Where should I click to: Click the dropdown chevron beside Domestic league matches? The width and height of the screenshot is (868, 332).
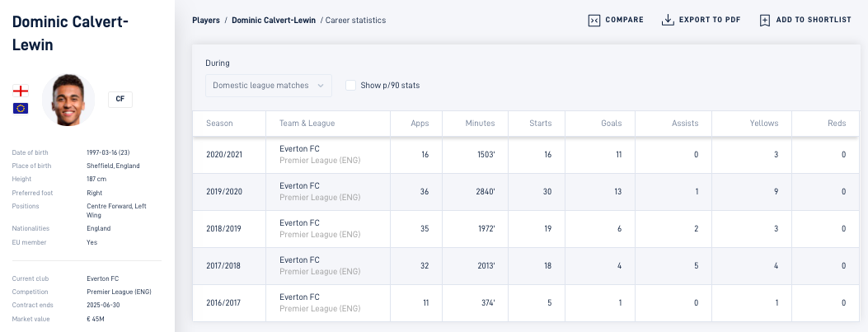(321, 86)
